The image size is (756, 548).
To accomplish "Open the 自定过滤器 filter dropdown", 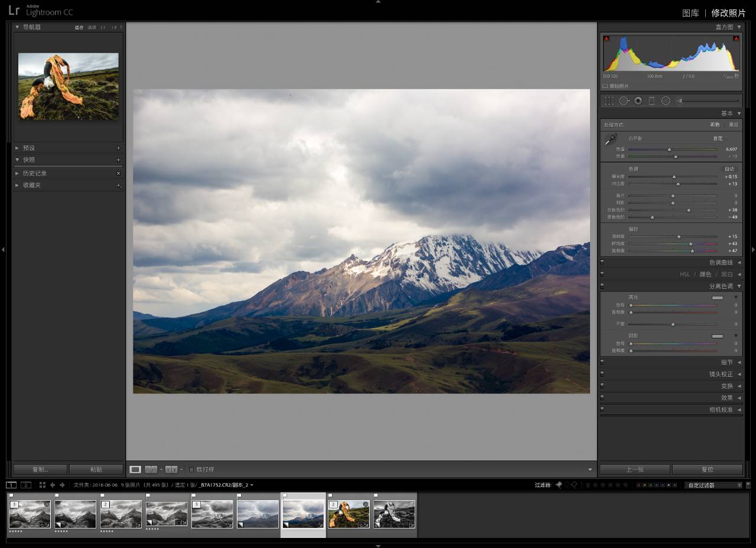I will click(x=713, y=485).
